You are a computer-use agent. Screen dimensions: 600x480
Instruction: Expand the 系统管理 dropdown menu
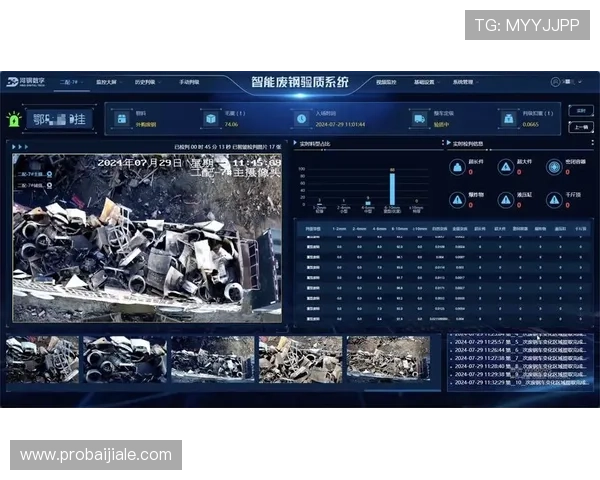tap(465, 82)
